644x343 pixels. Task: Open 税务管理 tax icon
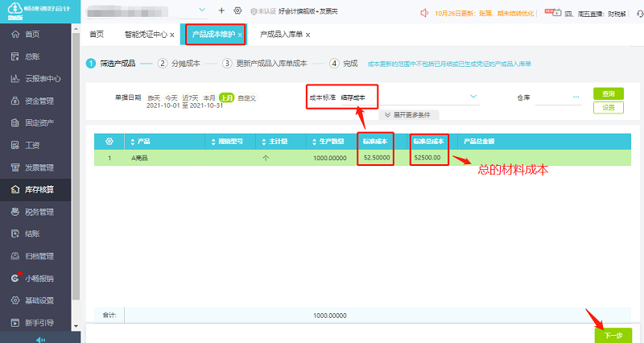click(x=15, y=212)
